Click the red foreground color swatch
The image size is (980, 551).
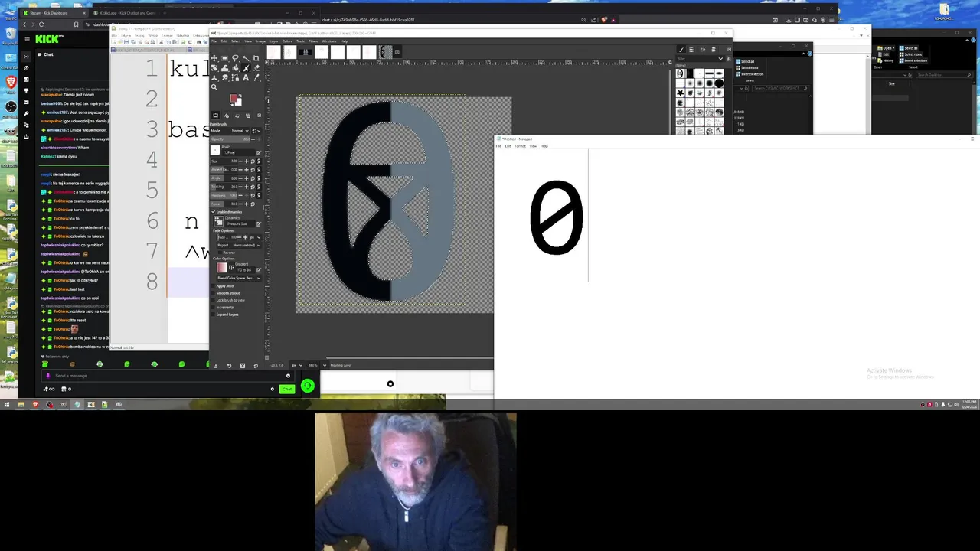point(234,98)
